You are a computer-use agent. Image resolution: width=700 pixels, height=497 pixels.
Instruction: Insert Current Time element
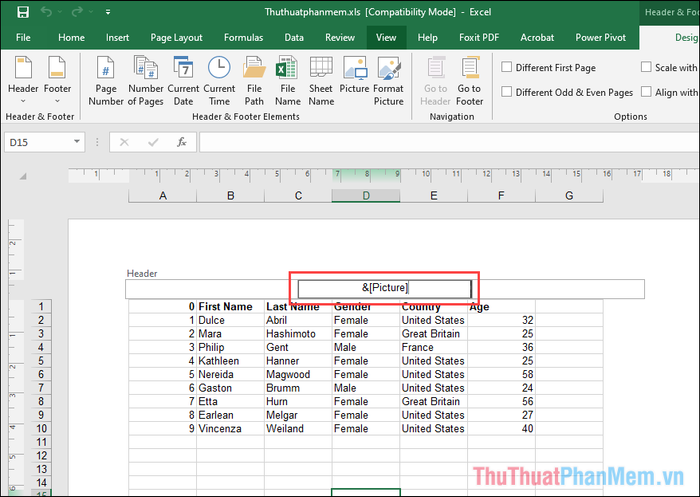(220, 79)
